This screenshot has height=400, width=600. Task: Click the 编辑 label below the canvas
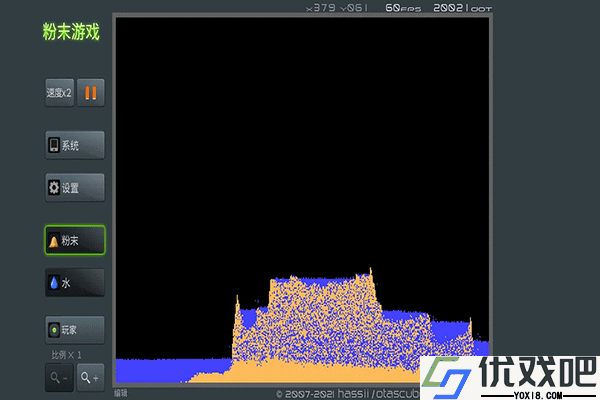[121, 393]
